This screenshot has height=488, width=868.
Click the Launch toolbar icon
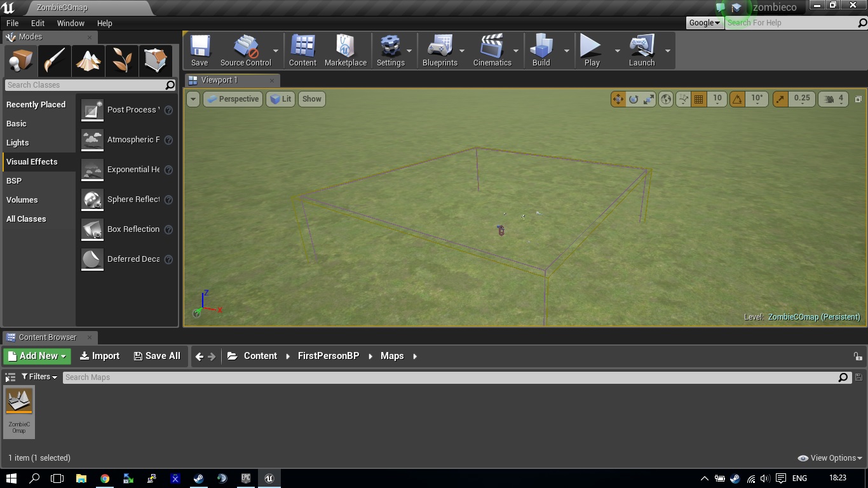pyautogui.click(x=641, y=50)
